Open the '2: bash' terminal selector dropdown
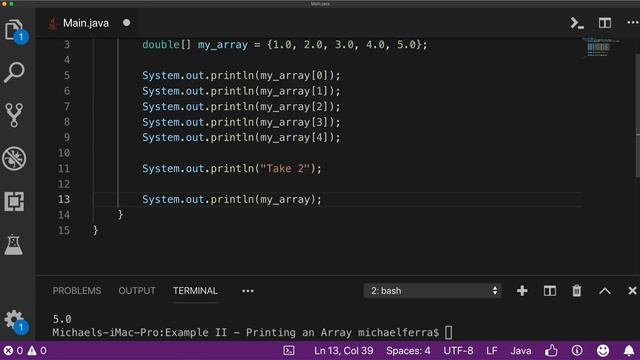This screenshot has height=360, width=640. click(x=433, y=291)
